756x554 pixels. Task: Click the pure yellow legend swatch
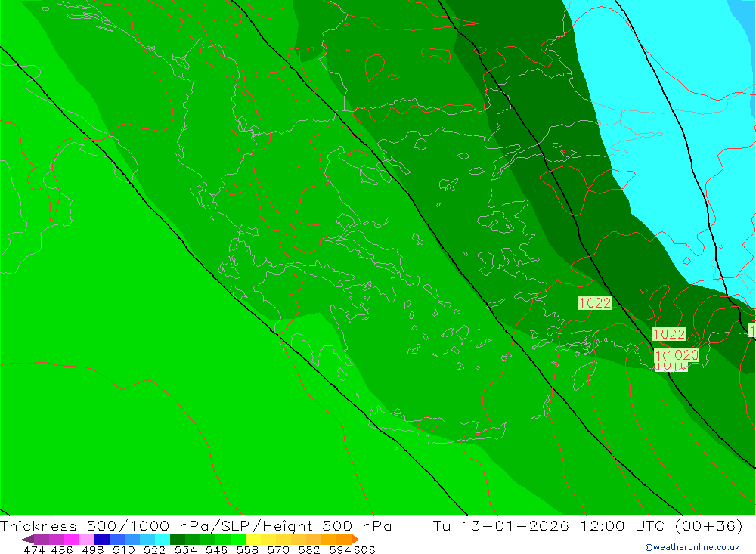253,539
